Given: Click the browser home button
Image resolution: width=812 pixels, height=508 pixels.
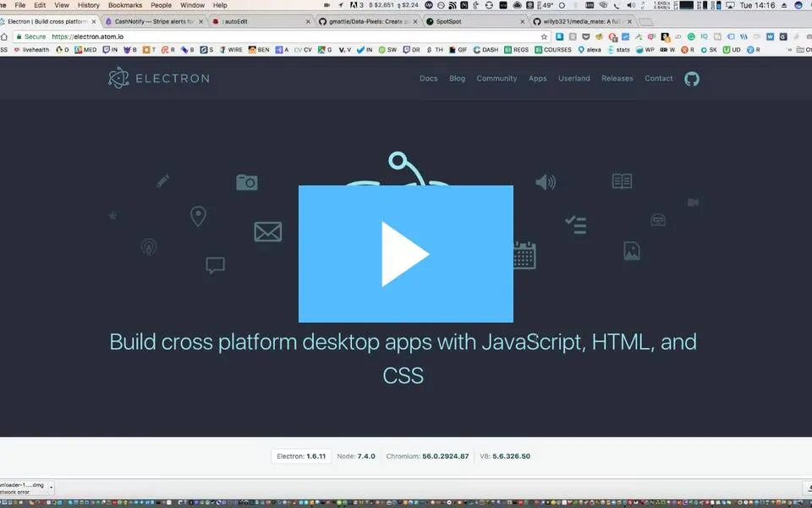Looking at the screenshot, I should point(4,36).
